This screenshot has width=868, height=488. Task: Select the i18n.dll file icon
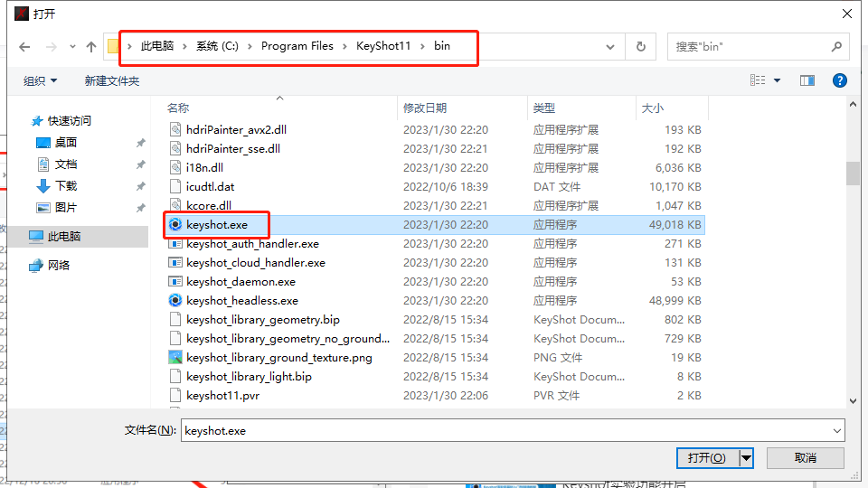(175, 168)
